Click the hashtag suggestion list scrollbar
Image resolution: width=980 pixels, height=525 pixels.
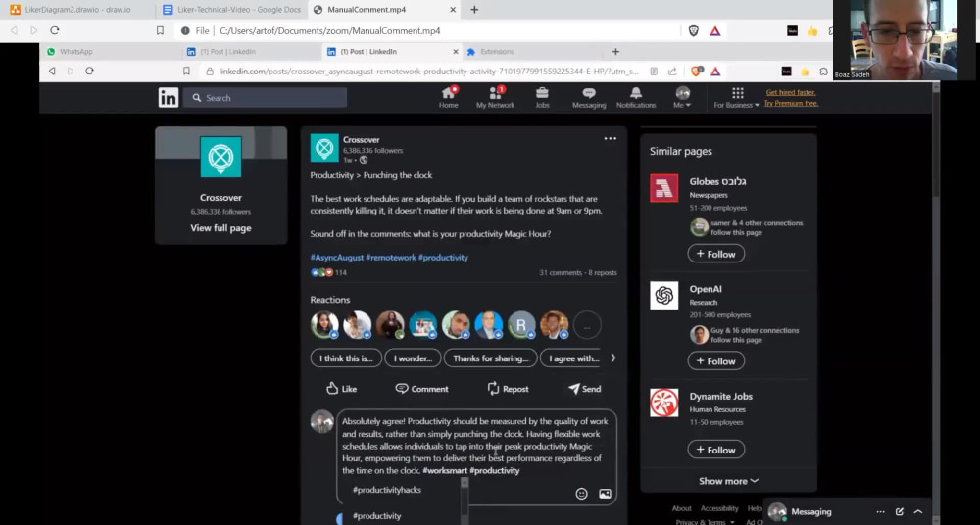click(465, 501)
